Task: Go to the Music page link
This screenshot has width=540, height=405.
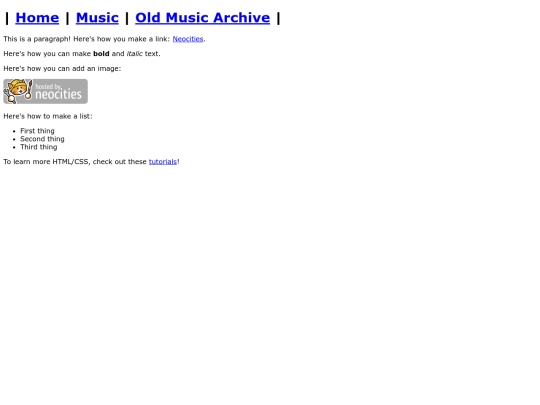Action: click(97, 18)
